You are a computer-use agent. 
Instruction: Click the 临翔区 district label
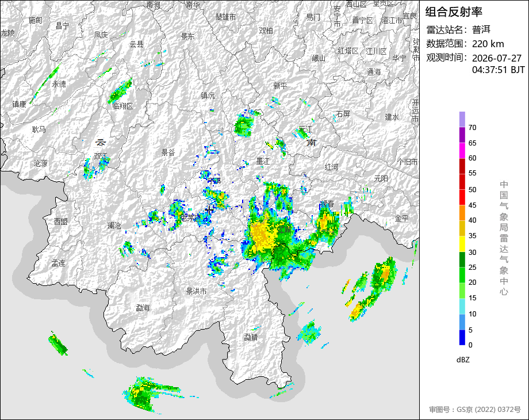click(x=123, y=106)
